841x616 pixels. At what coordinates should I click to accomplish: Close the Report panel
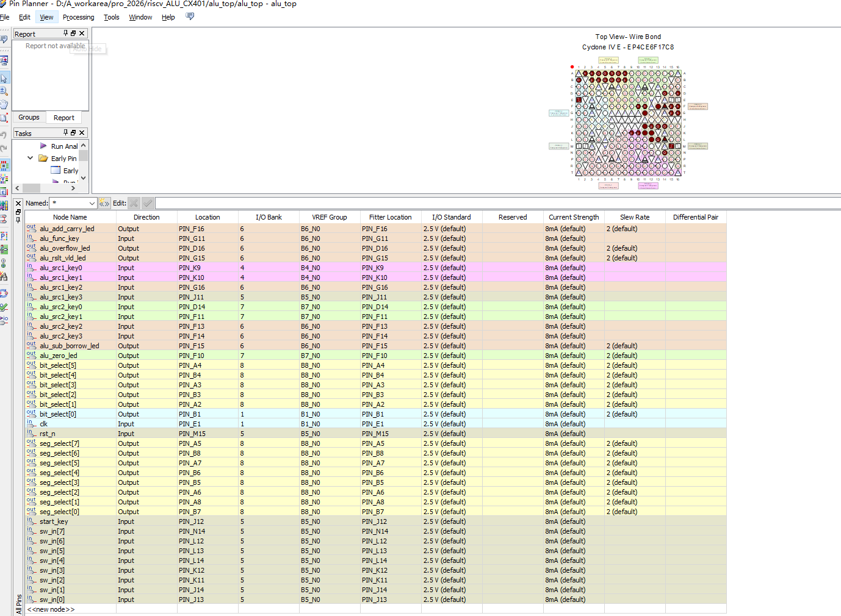(x=82, y=33)
